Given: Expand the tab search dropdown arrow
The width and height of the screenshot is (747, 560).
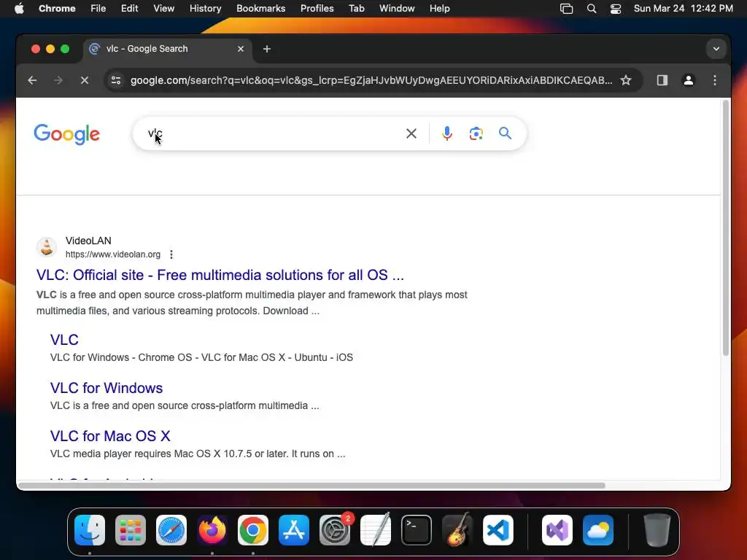Looking at the screenshot, I should click(x=716, y=49).
